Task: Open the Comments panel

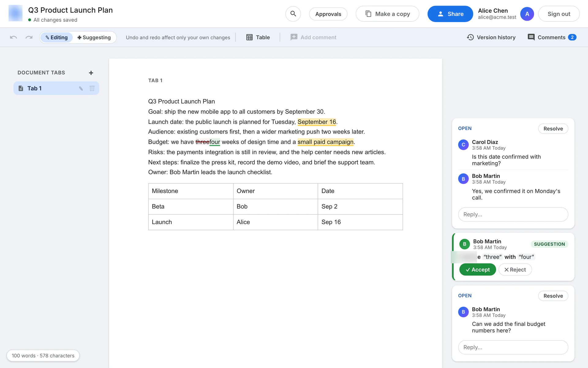Action: click(552, 37)
